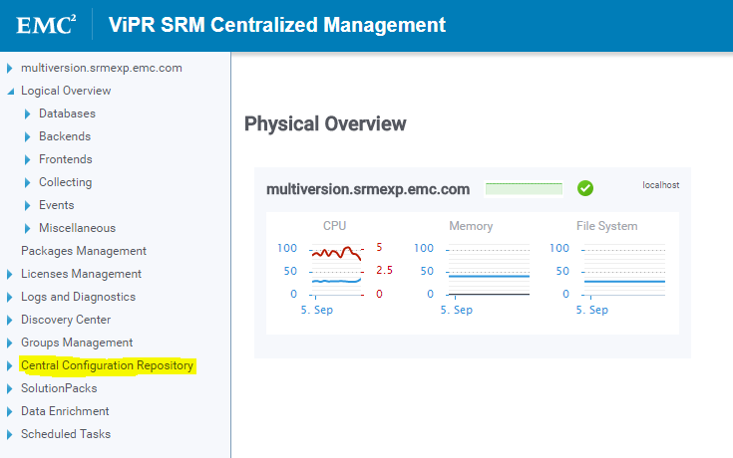Click the File System chart label

coord(607,226)
